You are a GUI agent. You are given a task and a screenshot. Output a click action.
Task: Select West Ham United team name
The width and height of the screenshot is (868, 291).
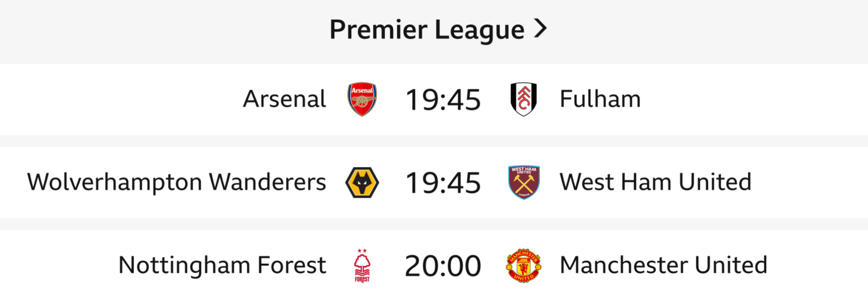click(655, 183)
